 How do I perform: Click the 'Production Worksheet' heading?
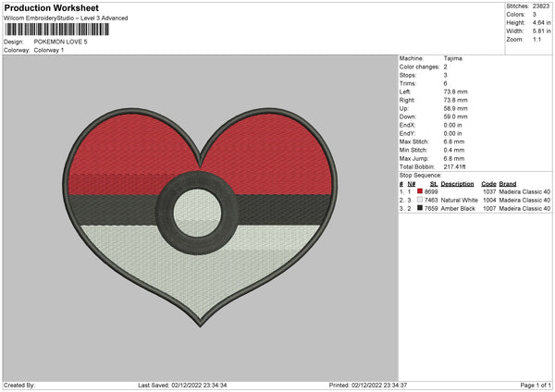[x=51, y=7]
